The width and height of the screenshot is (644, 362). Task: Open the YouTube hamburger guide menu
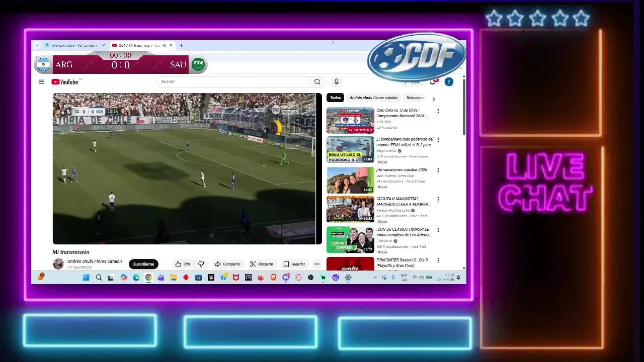point(41,82)
